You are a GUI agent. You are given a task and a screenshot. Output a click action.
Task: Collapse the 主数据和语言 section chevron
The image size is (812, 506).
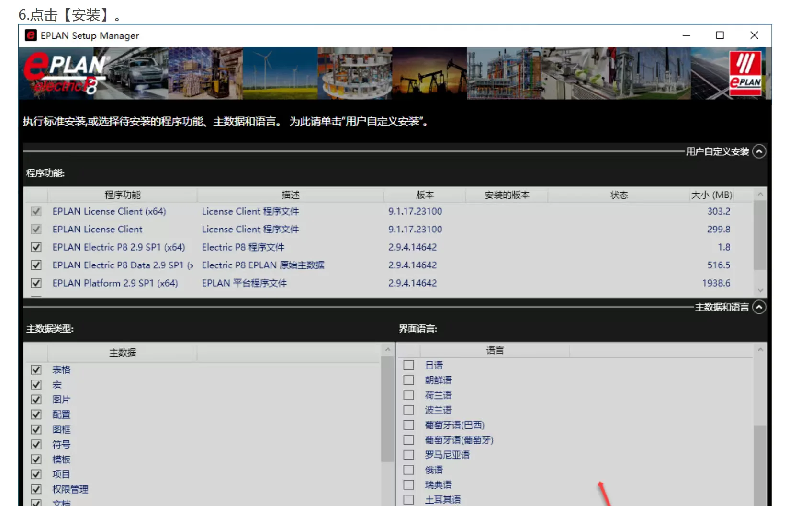759,307
